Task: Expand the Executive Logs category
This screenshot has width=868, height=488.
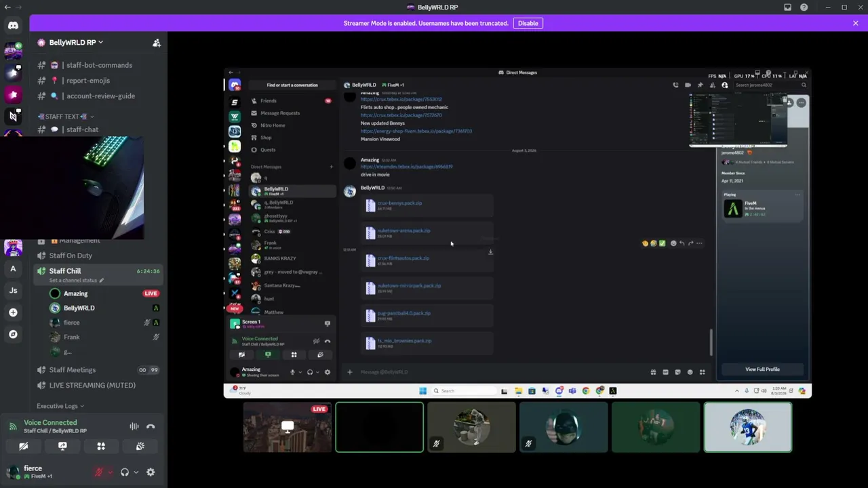Action: point(60,406)
